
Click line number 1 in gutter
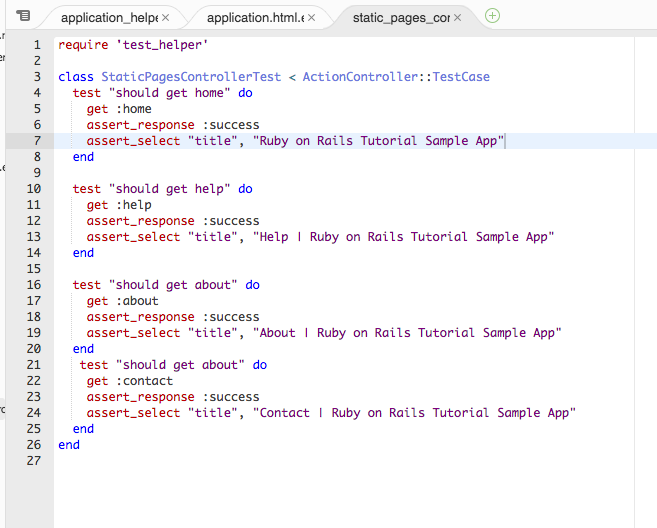coord(37,44)
